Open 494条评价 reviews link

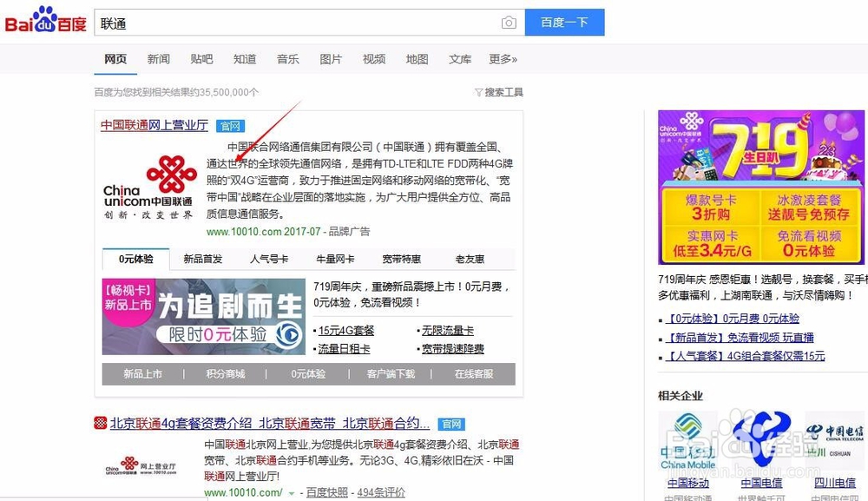coord(381,492)
